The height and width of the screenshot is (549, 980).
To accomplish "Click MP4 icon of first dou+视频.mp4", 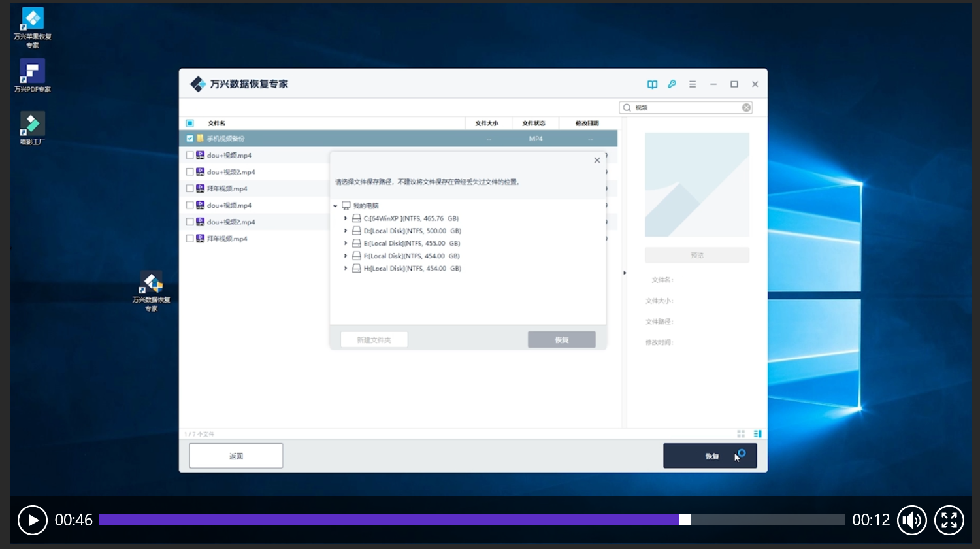I will pos(201,156).
